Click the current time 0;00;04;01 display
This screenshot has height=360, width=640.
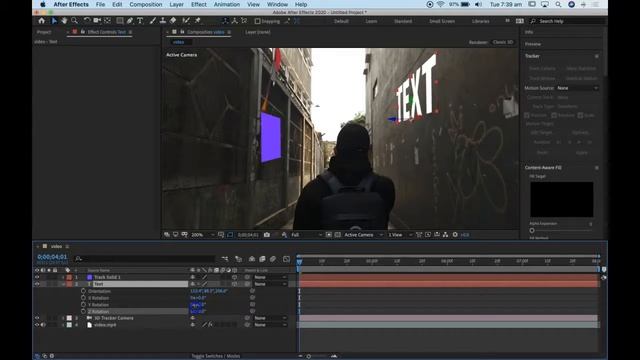(52, 257)
